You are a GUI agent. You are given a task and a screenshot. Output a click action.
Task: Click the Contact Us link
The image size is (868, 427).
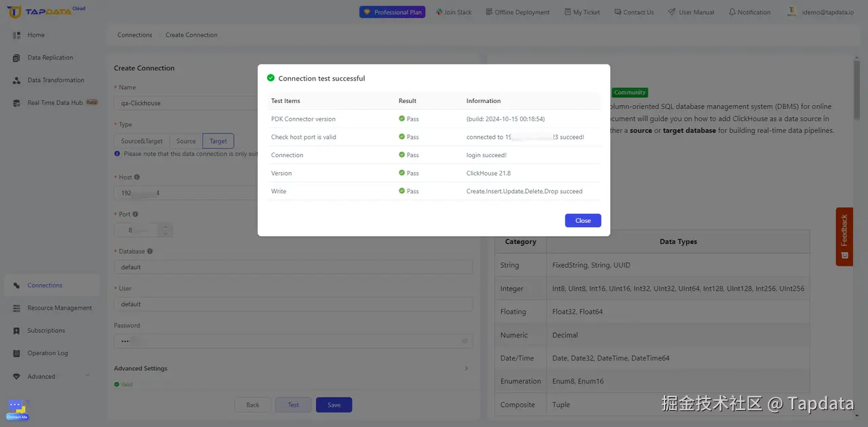click(634, 12)
